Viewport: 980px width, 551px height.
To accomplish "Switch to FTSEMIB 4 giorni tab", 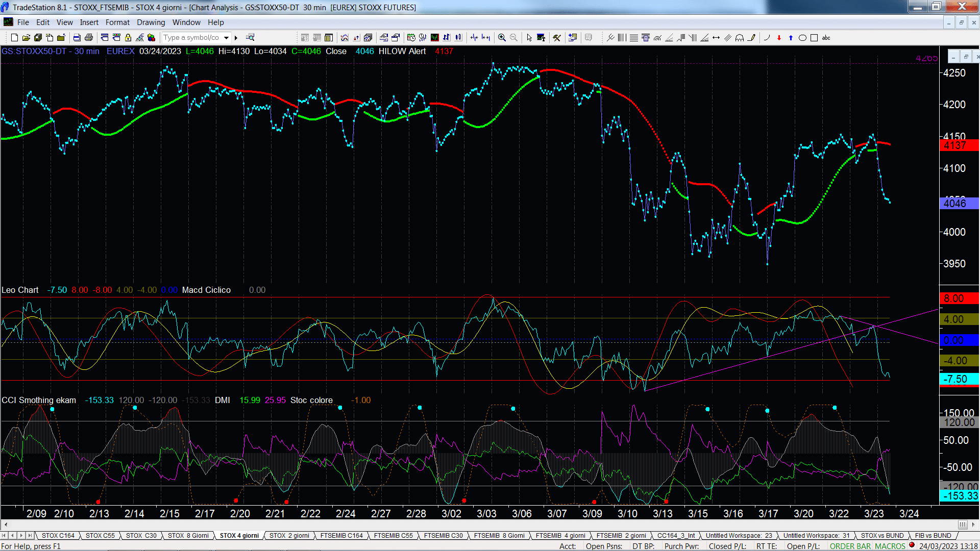I will [560, 536].
